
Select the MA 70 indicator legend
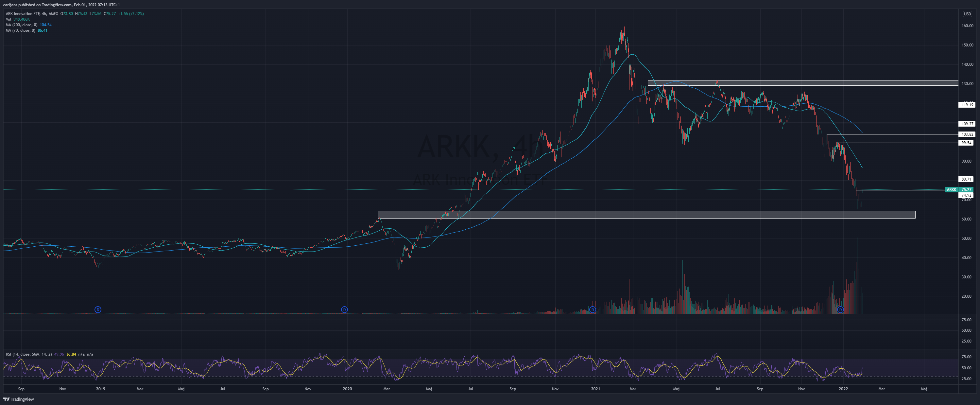26,30
